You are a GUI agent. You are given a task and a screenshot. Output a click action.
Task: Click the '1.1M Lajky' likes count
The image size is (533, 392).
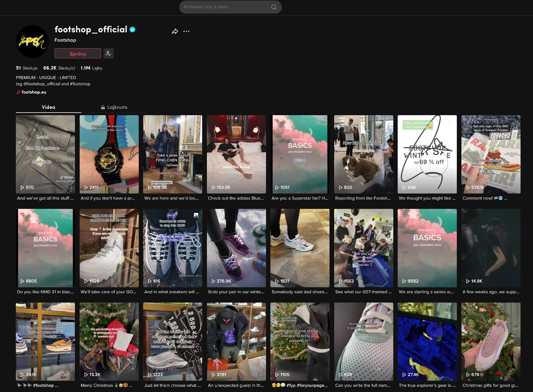pos(91,68)
